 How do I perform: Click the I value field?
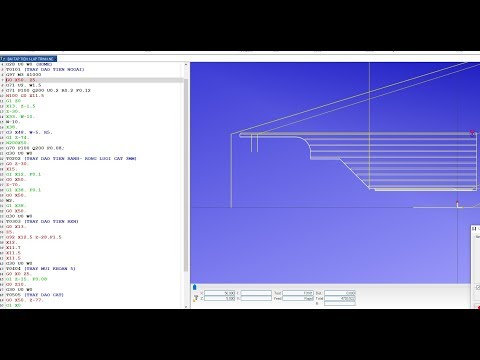256,293
